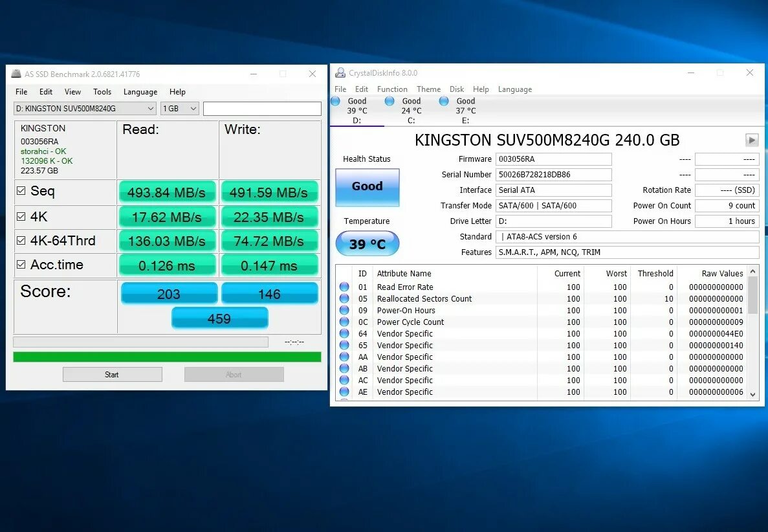
Task: Open Help menu in CrystalDiskInfo
Action: (481, 89)
